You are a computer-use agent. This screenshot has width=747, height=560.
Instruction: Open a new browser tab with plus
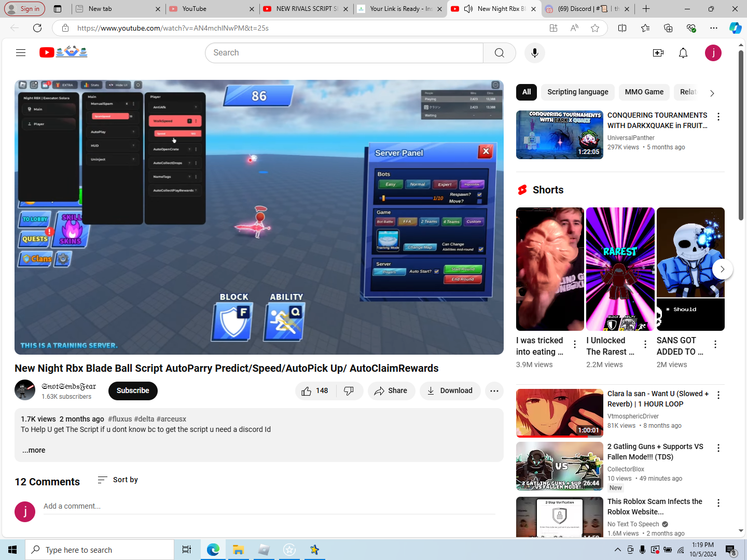pyautogui.click(x=646, y=9)
